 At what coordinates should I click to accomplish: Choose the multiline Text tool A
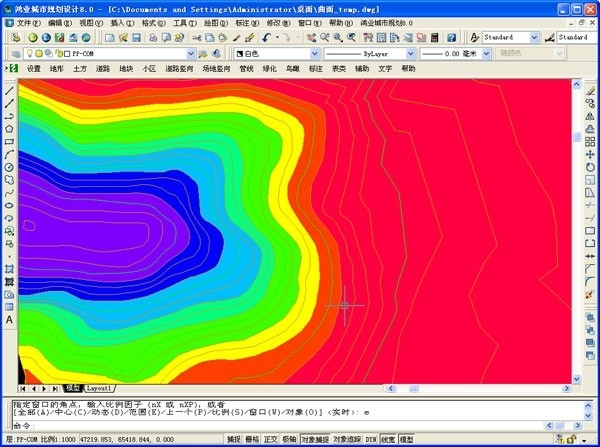coord(9,320)
